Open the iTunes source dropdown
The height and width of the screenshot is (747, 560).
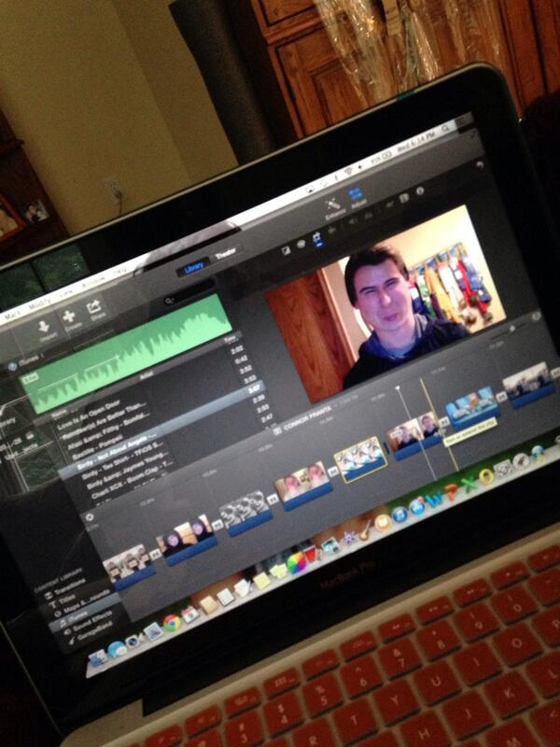[26, 362]
